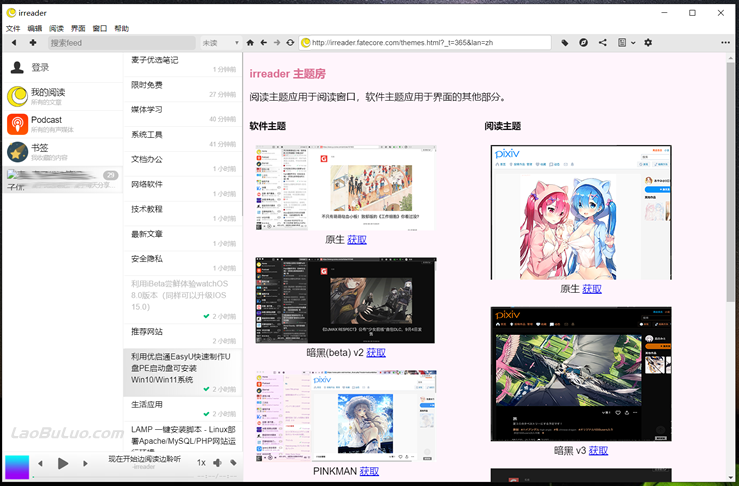Open in browser via compass icon

(x=583, y=42)
